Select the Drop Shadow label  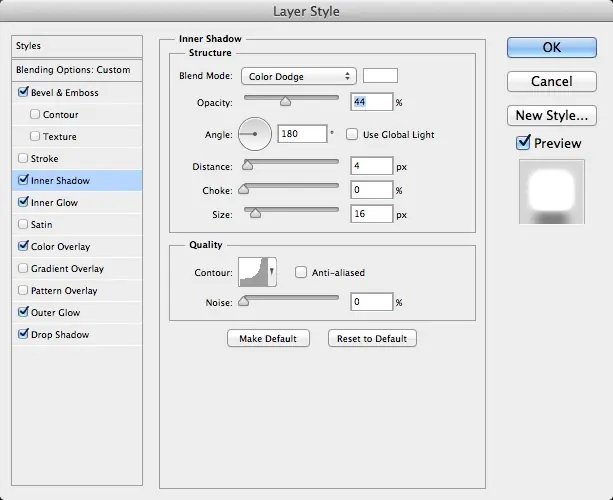[60, 335]
